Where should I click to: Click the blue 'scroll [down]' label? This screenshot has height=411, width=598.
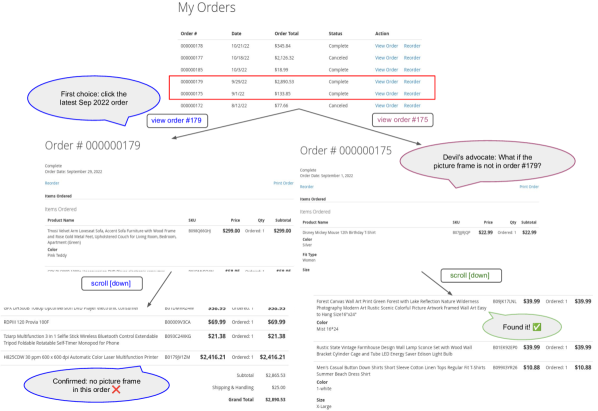pos(112,284)
